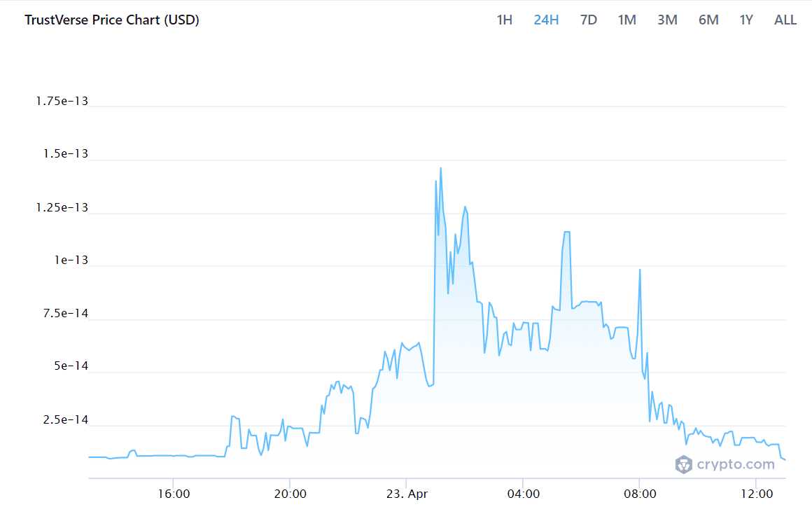The image size is (812, 521).
Task: Show the 7D price history
Action: coord(589,20)
